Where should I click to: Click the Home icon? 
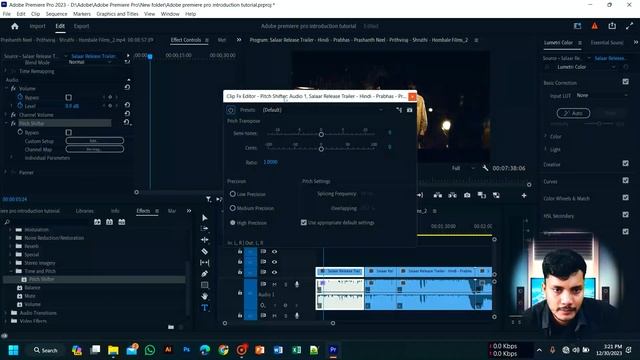[x=15, y=26]
